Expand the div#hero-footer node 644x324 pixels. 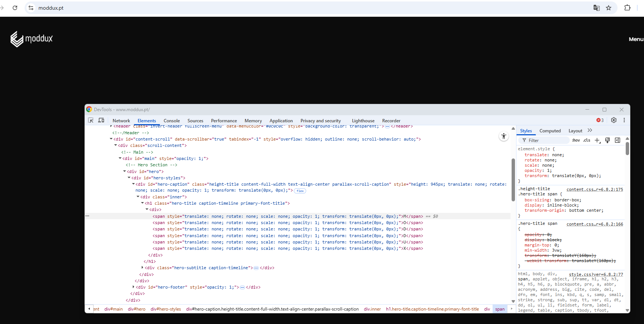(133, 287)
